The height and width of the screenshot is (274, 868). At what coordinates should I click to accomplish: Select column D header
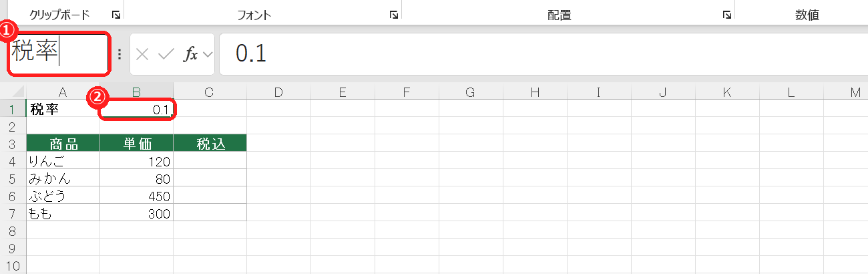pyautogui.click(x=278, y=92)
